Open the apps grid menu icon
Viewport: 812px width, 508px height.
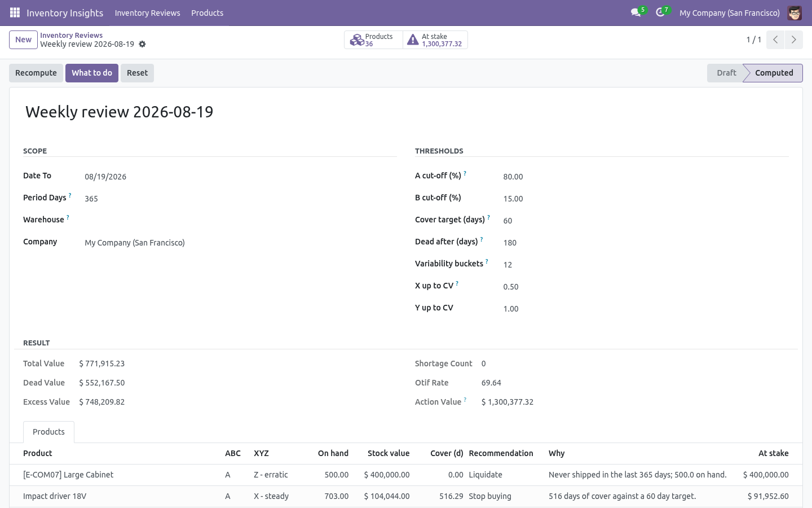(15, 12)
